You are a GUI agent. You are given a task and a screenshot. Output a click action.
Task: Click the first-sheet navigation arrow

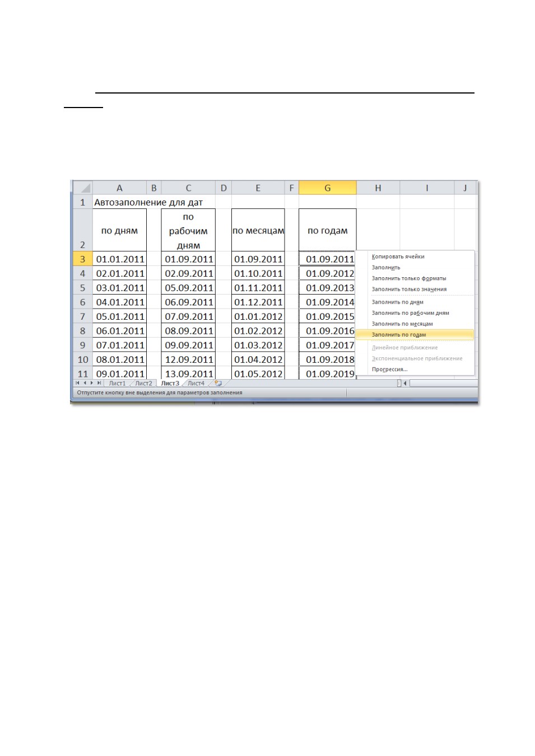pos(78,383)
